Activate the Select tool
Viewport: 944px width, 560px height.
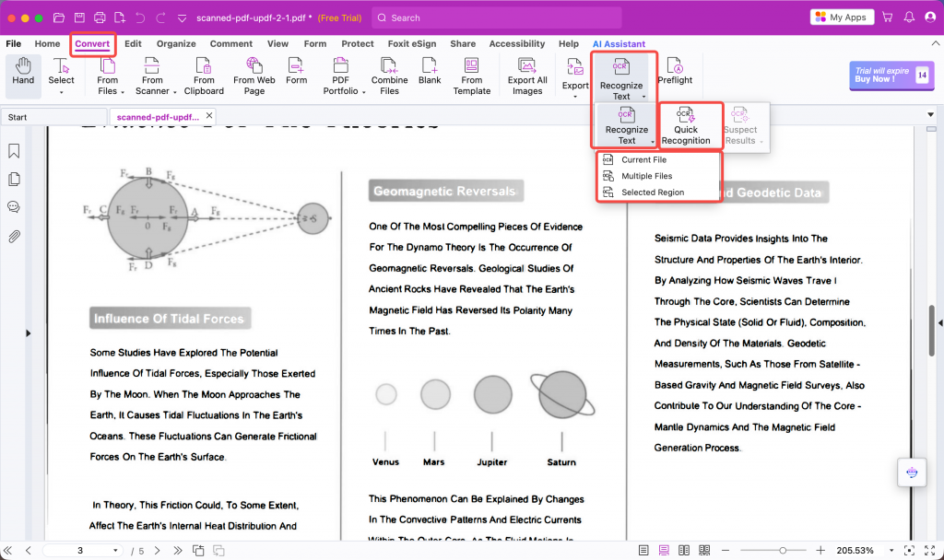61,76
